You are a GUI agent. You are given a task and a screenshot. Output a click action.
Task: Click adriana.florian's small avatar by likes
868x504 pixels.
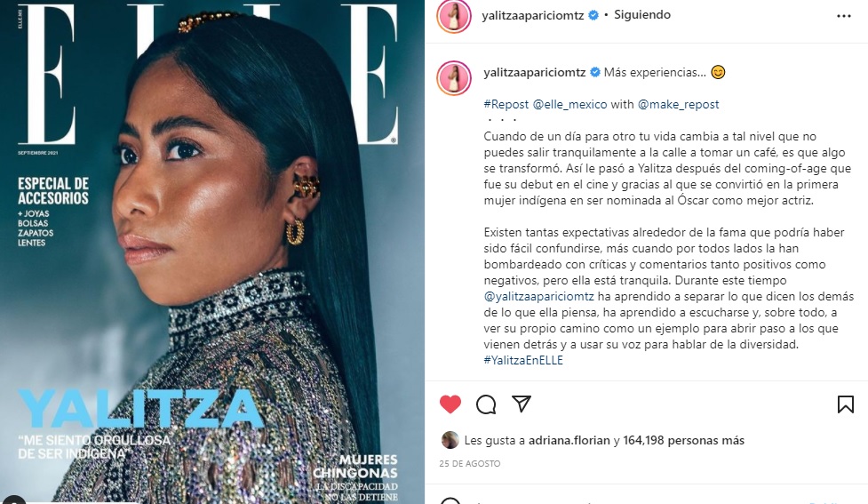450,440
